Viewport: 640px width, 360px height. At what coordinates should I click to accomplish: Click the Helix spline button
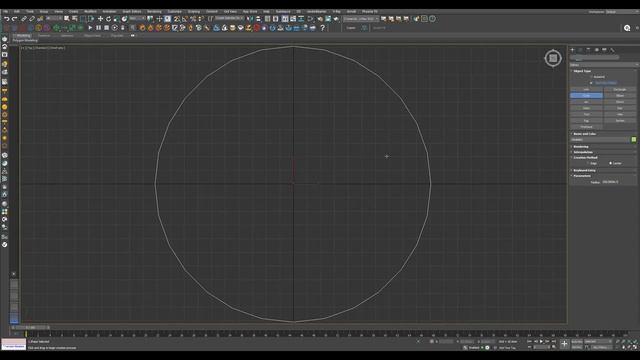tap(620, 114)
